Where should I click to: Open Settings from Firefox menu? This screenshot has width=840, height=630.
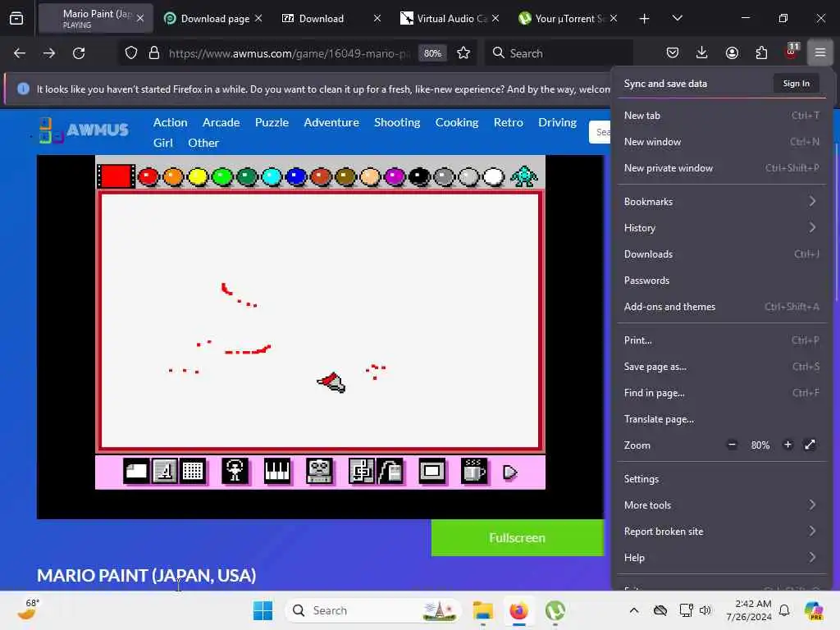tap(721, 478)
